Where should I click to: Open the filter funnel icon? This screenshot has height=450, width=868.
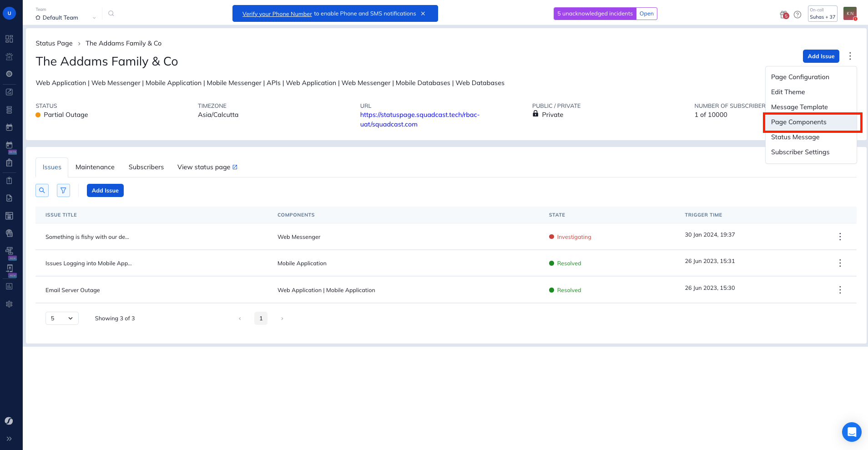(x=63, y=191)
